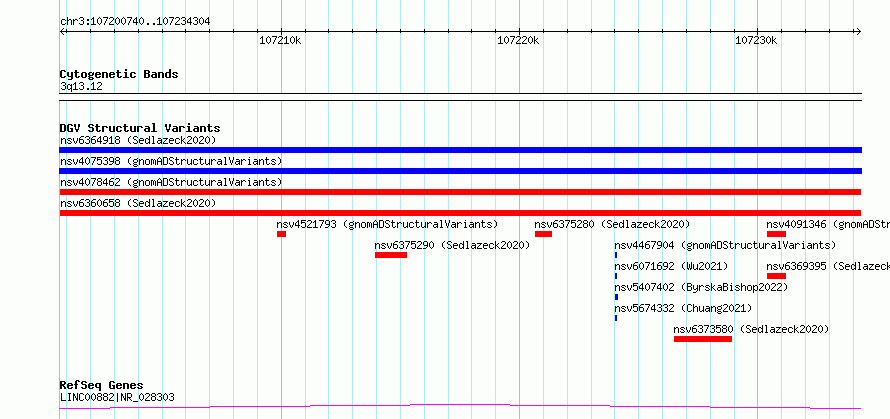Click the red bar below nsv6375280
The height and width of the screenshot is (419, 890).
click(x=543, y=234)
